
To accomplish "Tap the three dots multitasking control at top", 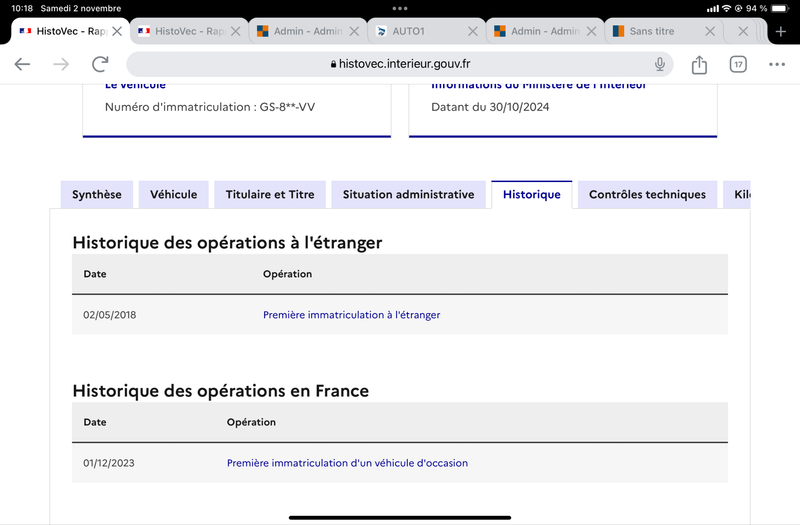I will [x=400, y=8].
